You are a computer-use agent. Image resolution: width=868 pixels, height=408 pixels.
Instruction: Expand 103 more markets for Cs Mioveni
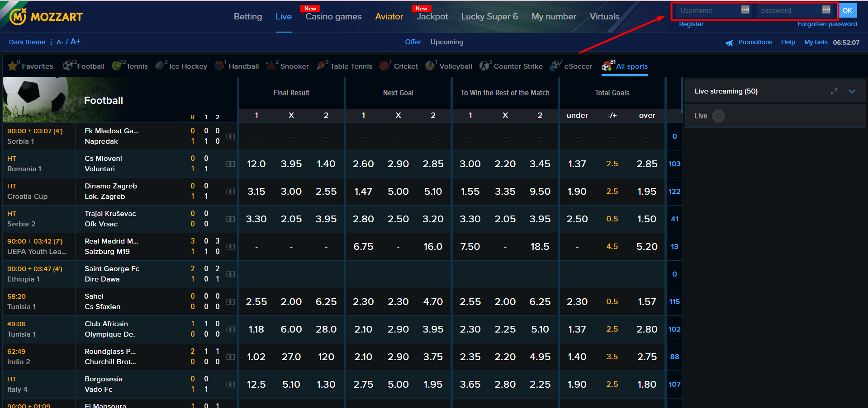point(674,164)
